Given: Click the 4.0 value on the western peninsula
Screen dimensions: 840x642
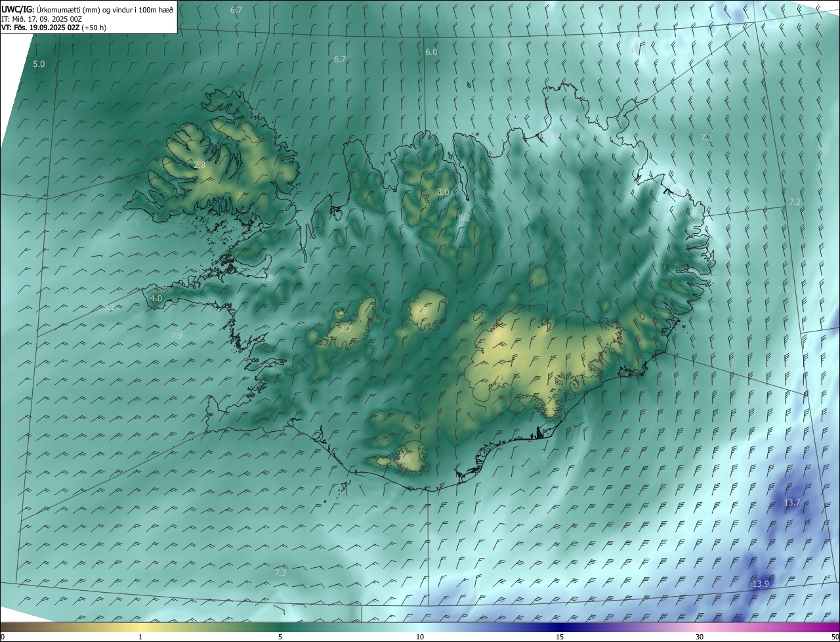Looking at the screenshot, I should (156, 298).
